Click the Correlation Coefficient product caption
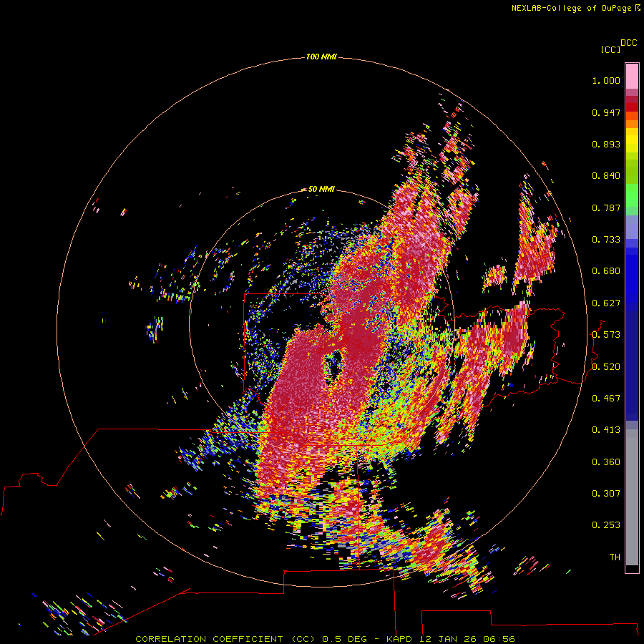This screenshot has width=644, height=644. (325, 639)
